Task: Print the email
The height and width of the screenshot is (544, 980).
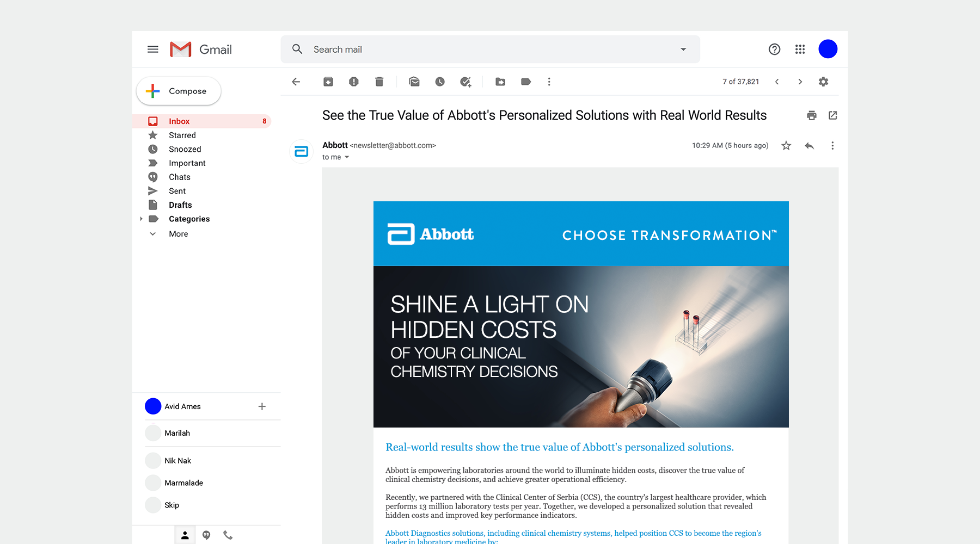Action: click(x=812, y=115)
